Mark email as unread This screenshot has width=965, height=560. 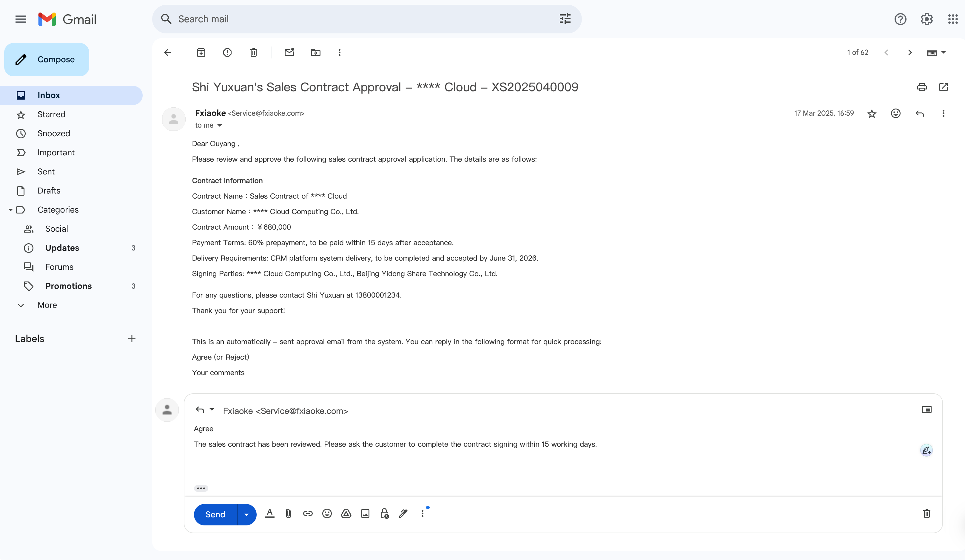(x=289, y=52)
